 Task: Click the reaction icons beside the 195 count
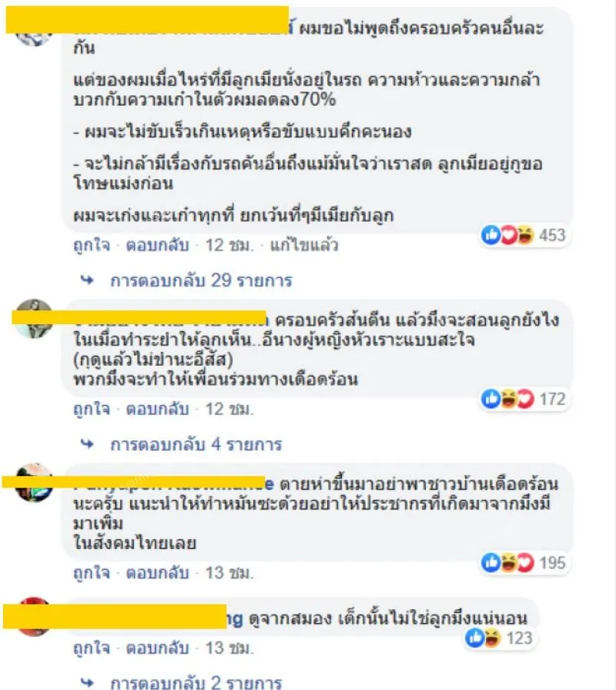507,563
